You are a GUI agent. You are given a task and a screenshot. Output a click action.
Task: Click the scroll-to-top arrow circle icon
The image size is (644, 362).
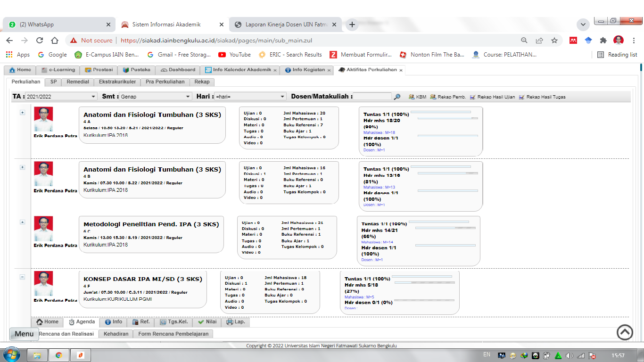point(625,332)
